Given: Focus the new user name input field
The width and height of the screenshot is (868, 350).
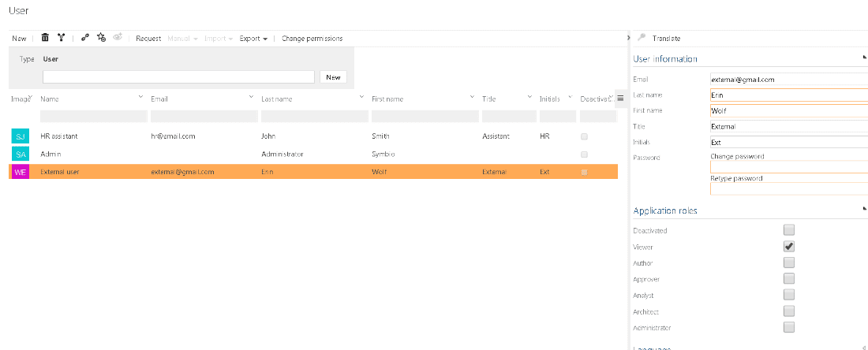Looking at the screenshot, I should [179, 76].
